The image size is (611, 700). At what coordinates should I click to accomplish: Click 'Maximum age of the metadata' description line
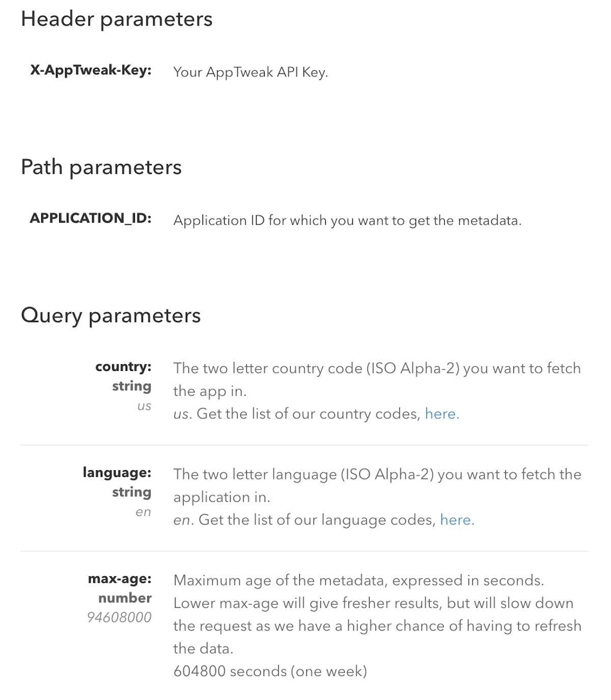click(x=358, y=580)
